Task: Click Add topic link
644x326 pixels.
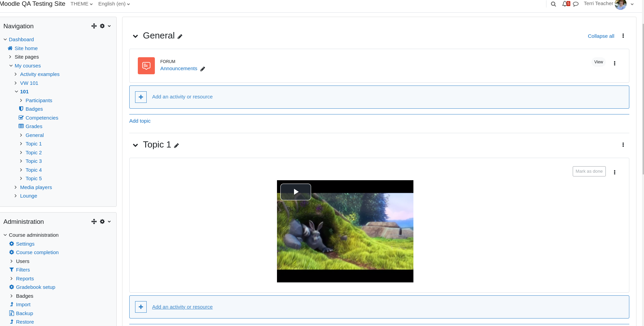Action: pyautogui.click(x=140, y=121)
